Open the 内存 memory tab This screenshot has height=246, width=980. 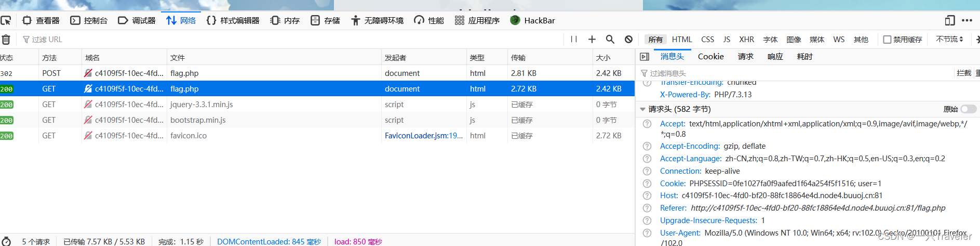(285, 20)
